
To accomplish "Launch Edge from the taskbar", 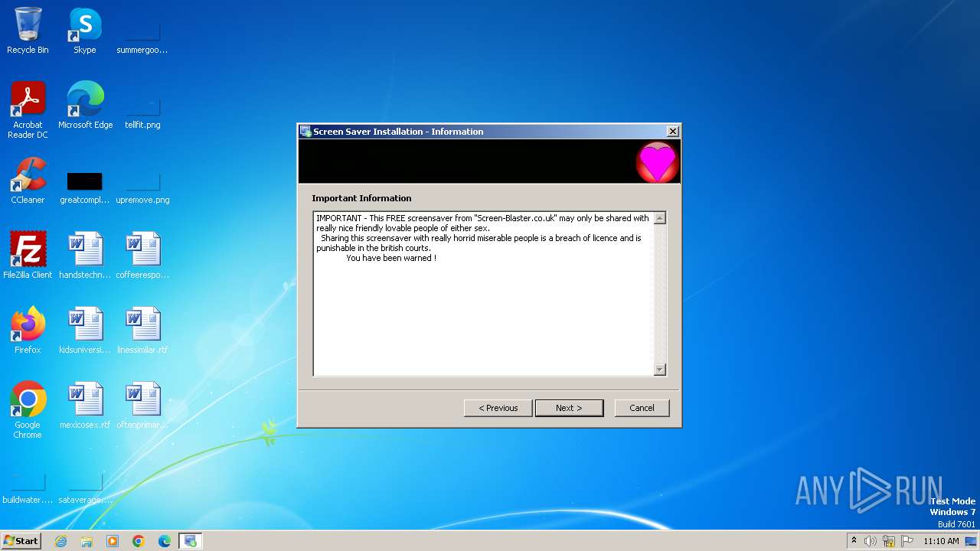I will [165, 541].
